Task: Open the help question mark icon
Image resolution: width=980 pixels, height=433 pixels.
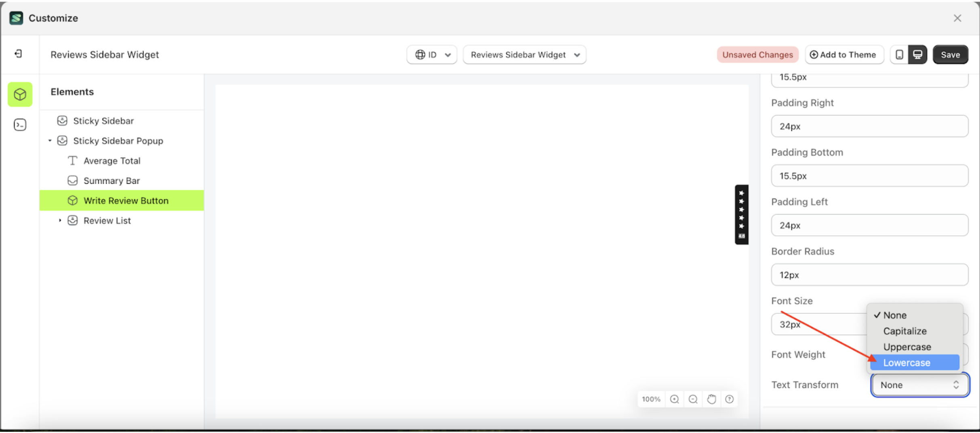Action: pos(730,399)
